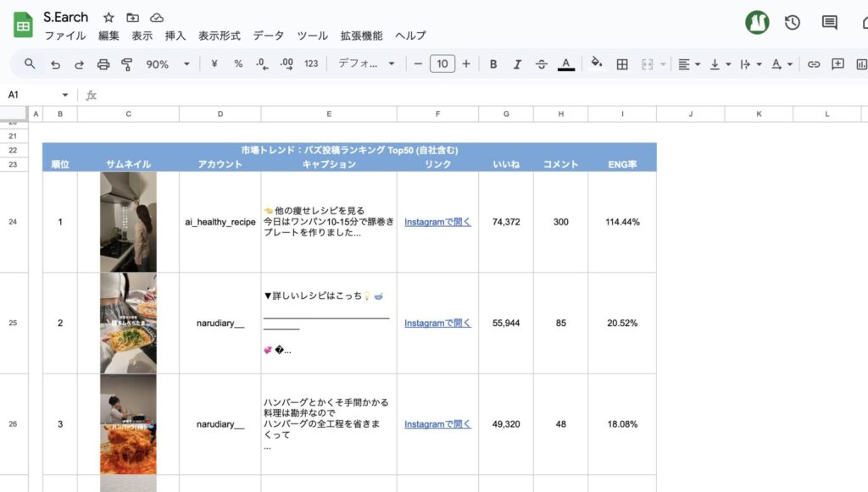The height and width of the screenshot is (492, 868).
Task: Click the undo arrow icon
Action: (55, 64)
